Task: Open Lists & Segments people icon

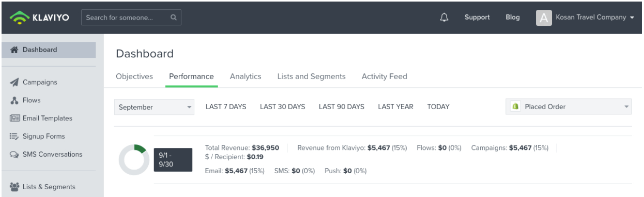Action: point(14,187)
